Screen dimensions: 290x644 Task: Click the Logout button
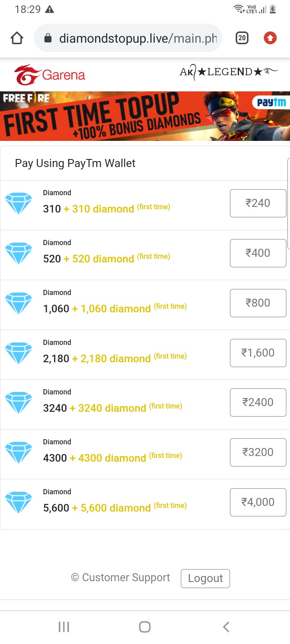(205, 578)
